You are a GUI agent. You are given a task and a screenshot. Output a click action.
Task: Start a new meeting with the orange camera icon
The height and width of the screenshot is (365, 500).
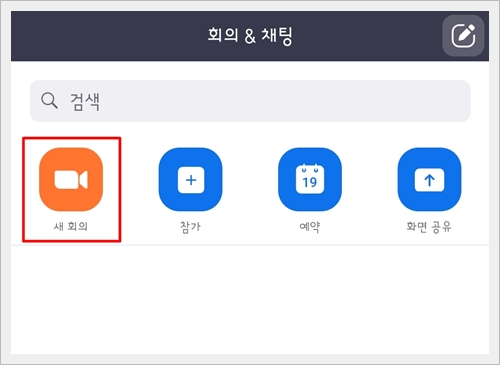[71, 179]
